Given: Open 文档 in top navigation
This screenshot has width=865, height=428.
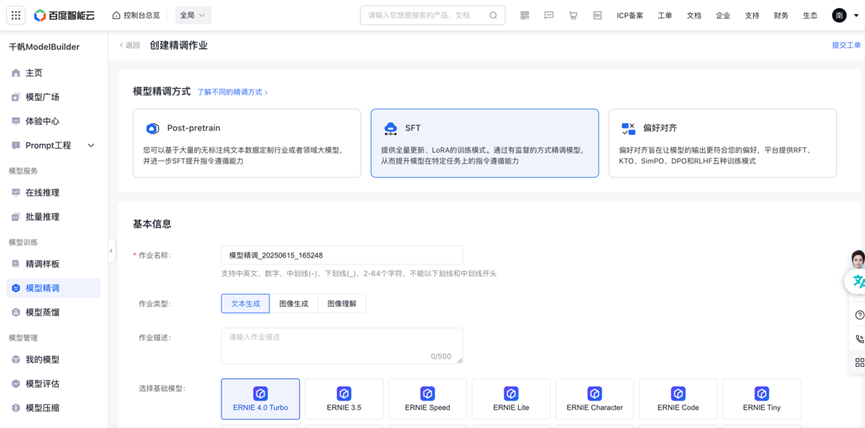Looking at the screenshot, I should [694, 15].
